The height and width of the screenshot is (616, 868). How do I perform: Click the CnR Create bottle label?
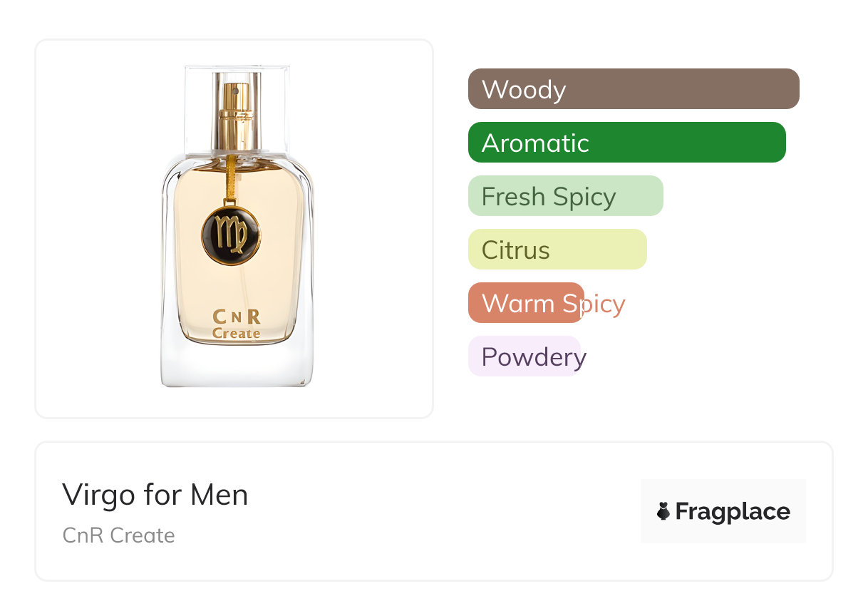tap(237, 324)
